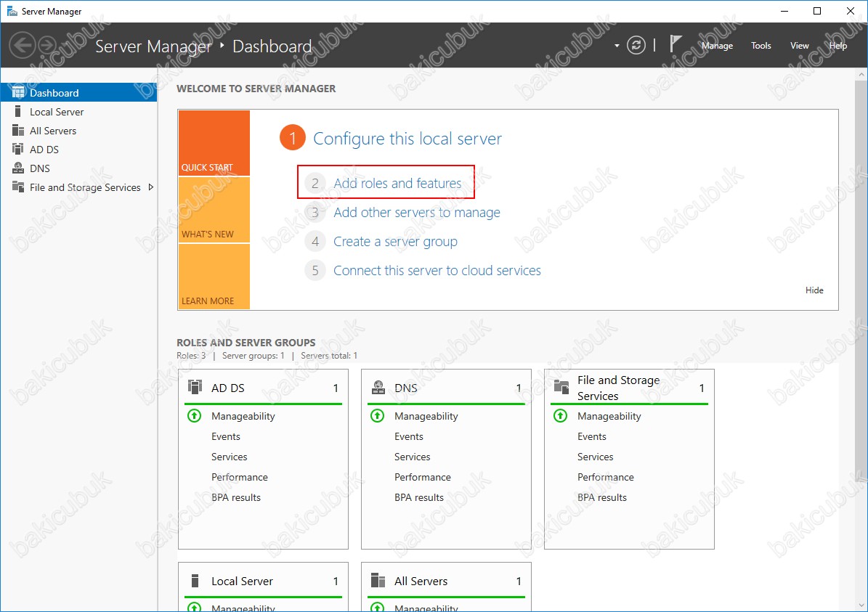Viewport: 868px width, 612px height.
Task: Click the DNS tile icon
Action: (x=378, y=387)
